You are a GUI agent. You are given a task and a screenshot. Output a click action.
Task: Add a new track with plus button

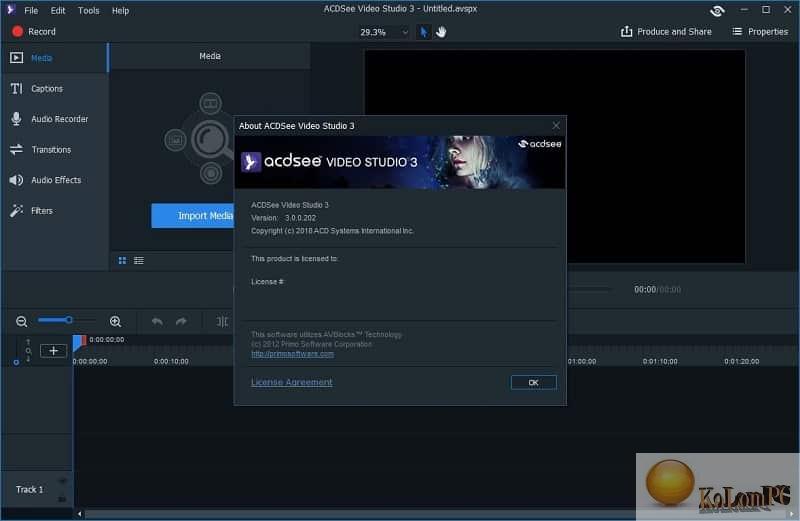pyautogui.click(x=54, y=351)
